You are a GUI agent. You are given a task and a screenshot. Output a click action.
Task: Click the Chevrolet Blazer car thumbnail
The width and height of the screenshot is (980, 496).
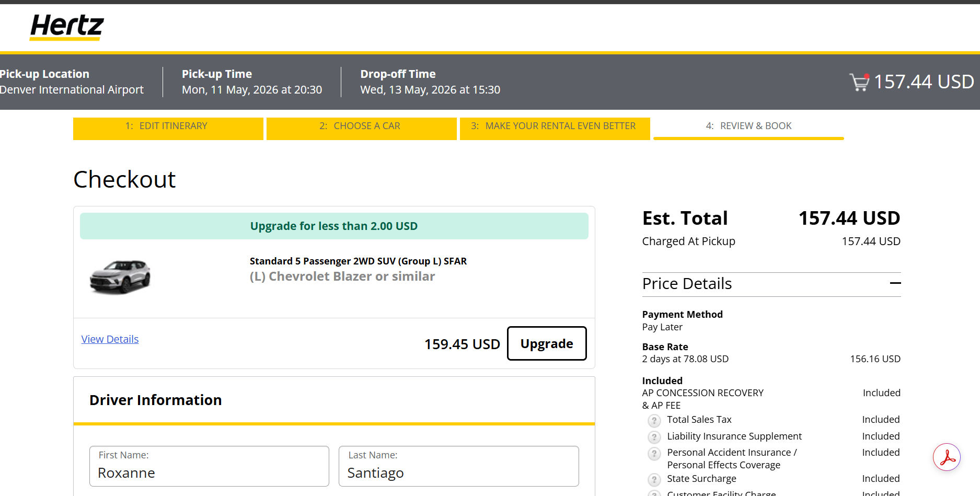120,277
